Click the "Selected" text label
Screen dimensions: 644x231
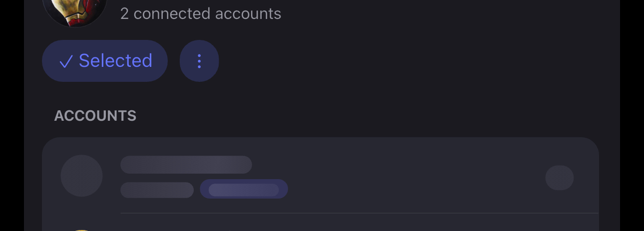pyautogui.click(x=115, y=61)
